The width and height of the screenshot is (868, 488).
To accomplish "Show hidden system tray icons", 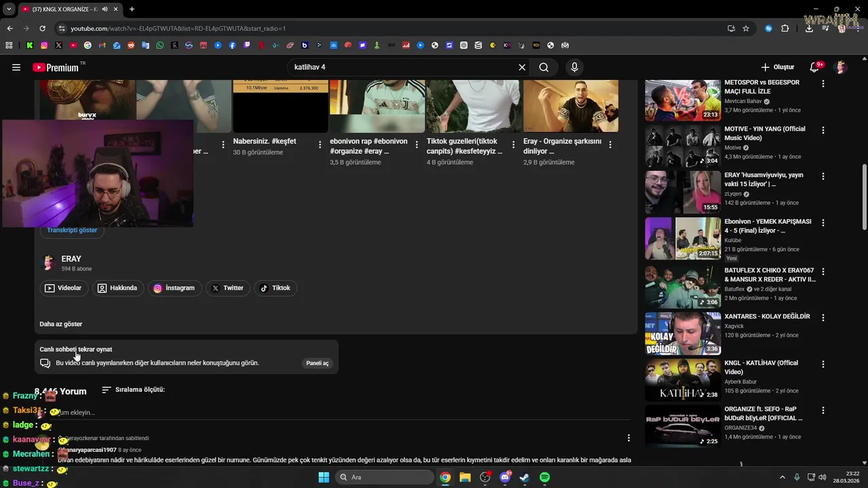I will point(782,477).
